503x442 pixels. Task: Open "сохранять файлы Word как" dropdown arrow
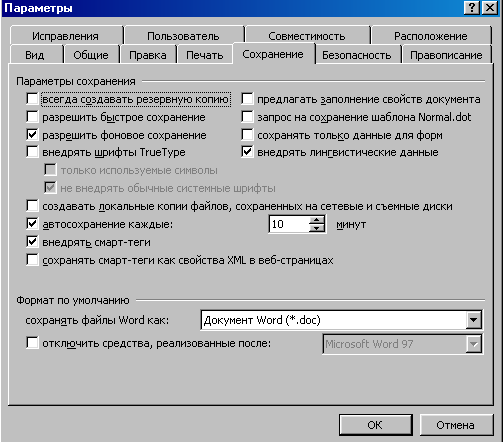pyautogui.click(x=473, y=320)
